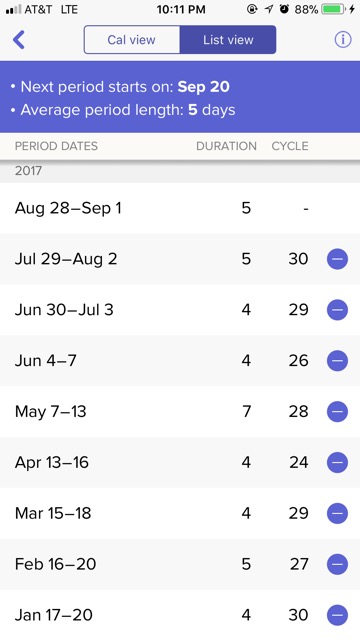Click the PERIOD DATES column header
The height and width of the screenshot is (640, 360).
[x=56, y=146]
